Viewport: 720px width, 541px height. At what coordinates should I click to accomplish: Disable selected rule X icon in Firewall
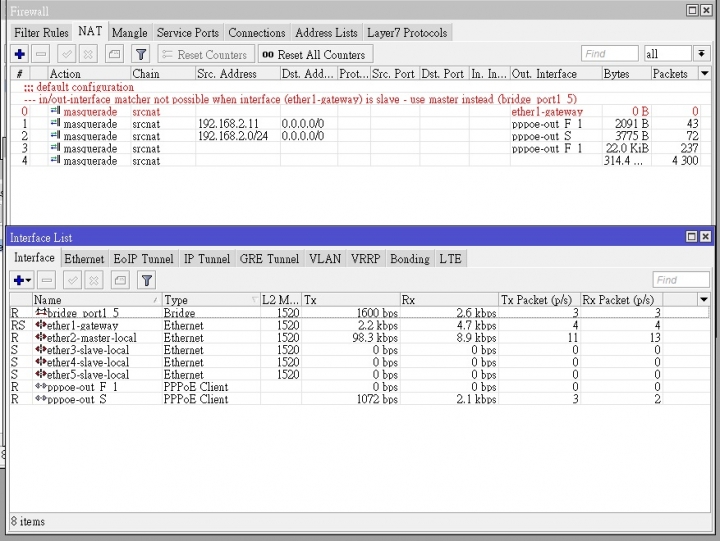[x=88, y=54]
